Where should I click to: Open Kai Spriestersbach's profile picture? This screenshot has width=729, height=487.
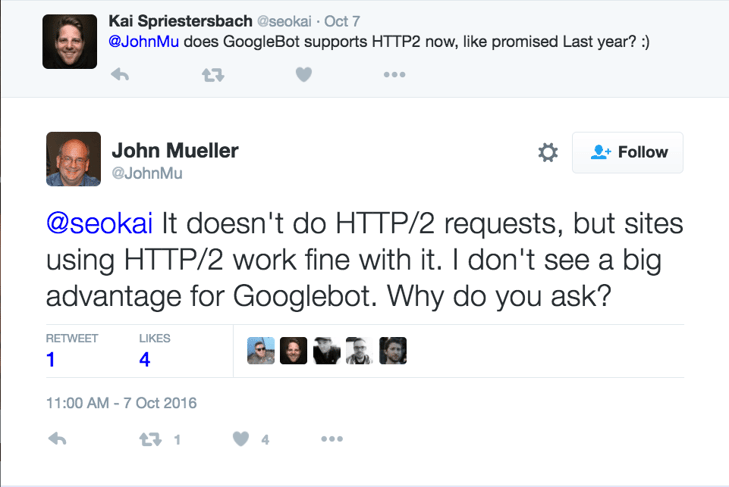[69, 43]
